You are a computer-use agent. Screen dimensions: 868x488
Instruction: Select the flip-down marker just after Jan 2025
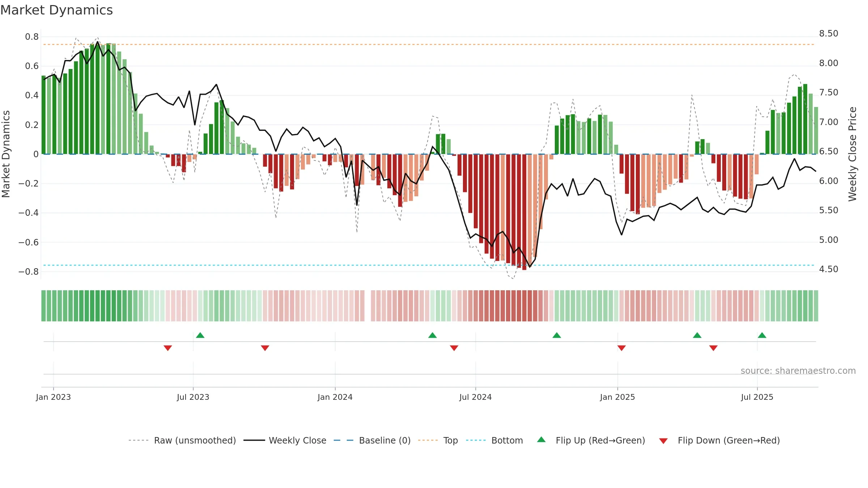point(622,348)
